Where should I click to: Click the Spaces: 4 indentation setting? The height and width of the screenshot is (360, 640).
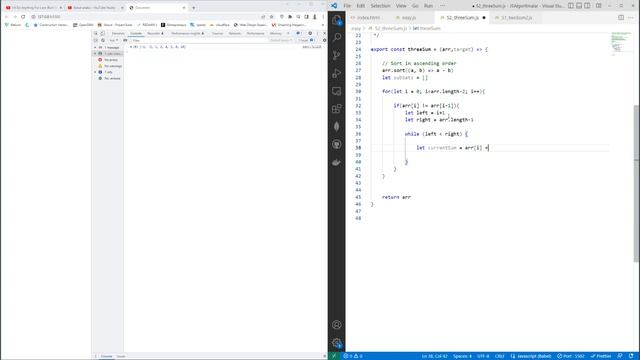(x=462, y=356)
